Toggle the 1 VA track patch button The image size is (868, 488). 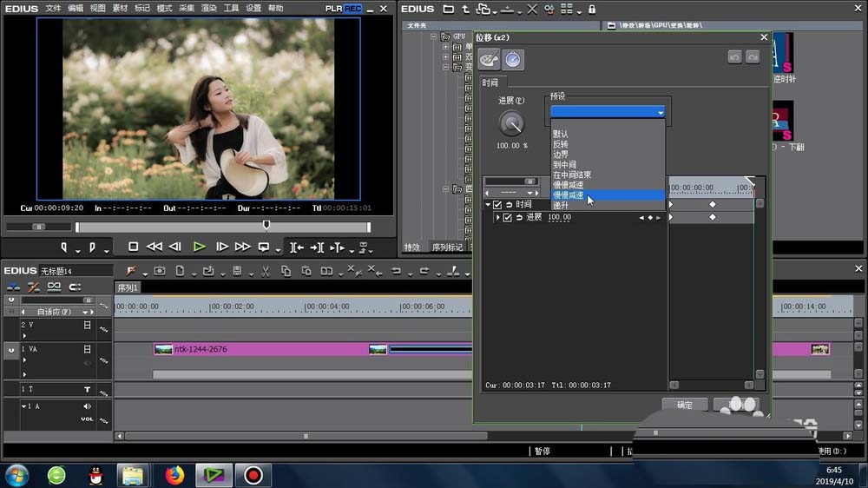[11, 350]
